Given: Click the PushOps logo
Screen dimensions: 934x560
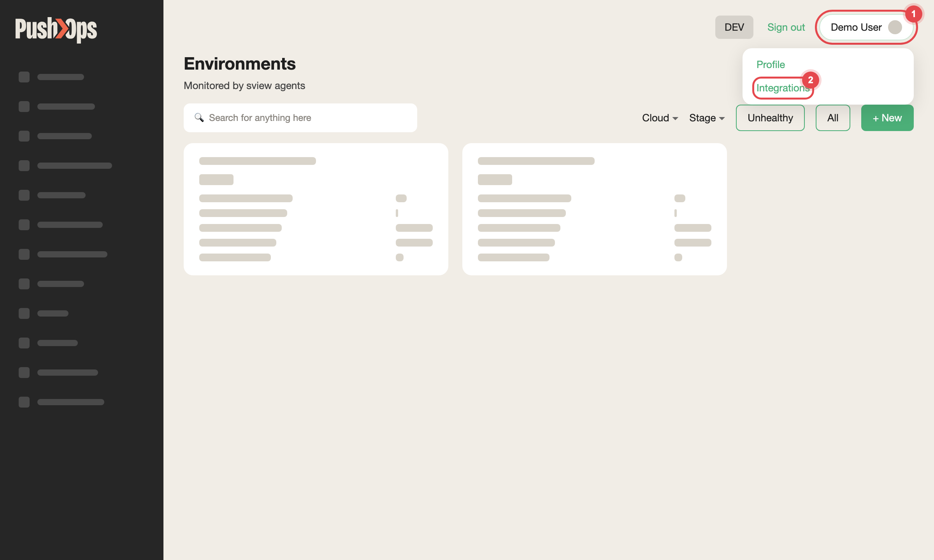Looking at the screenshot, I should click(56, 30).
